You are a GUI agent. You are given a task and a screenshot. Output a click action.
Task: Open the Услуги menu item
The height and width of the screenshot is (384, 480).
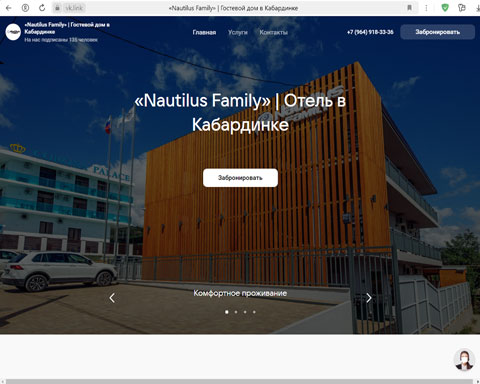[x=238, y=32]
